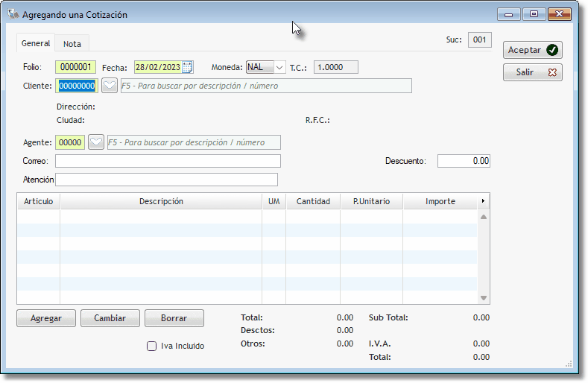The height and width of the screenshot is (383, 588).
Task: Click the Otros label in totals
Action: pos(253,344)
